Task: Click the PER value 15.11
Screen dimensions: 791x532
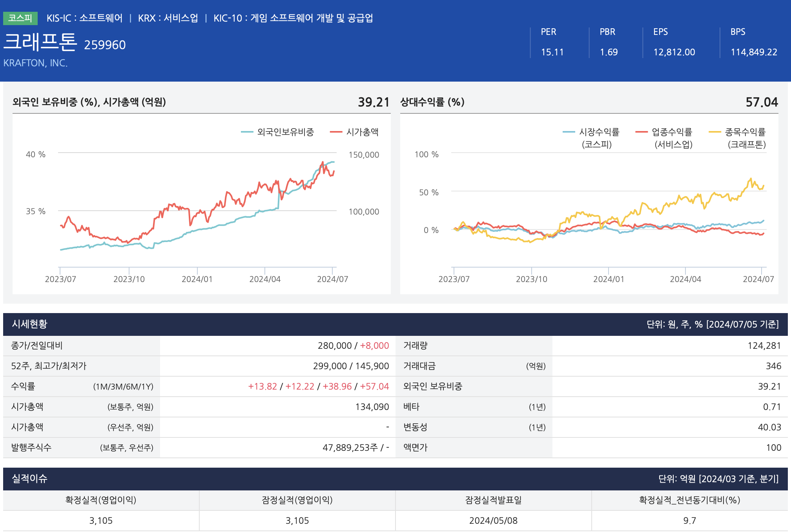Action: tap(552, 52)
